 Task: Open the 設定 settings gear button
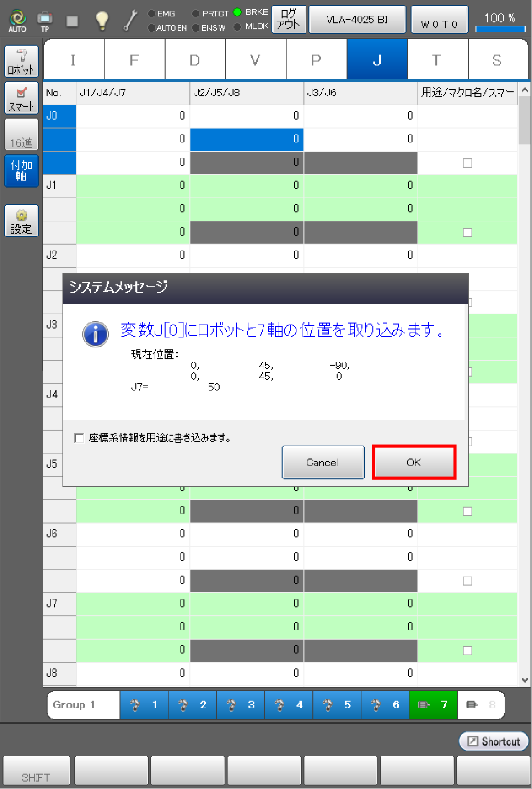coord(21,221)
